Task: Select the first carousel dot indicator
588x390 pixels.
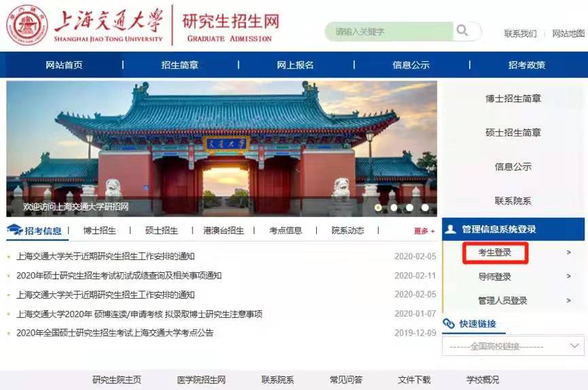Action: (x=378, y=208)
